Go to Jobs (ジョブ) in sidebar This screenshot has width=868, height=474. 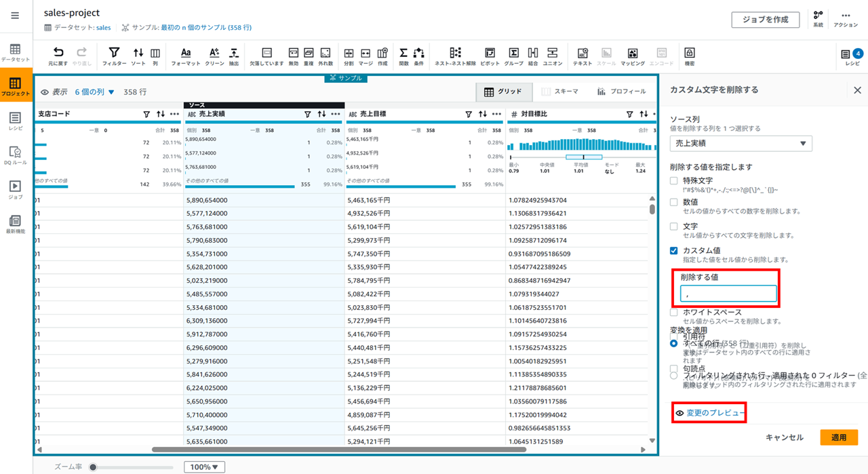(16, 190)
